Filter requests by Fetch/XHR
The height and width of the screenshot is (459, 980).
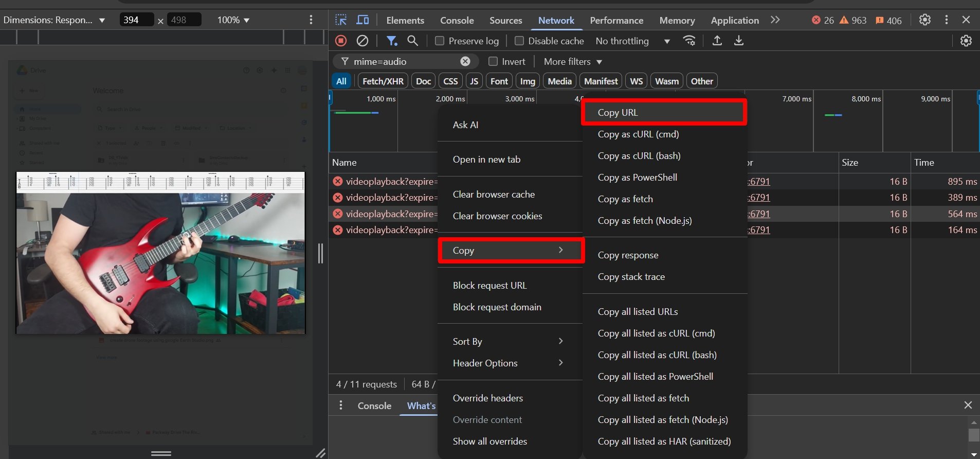click(x=383, y=81)
